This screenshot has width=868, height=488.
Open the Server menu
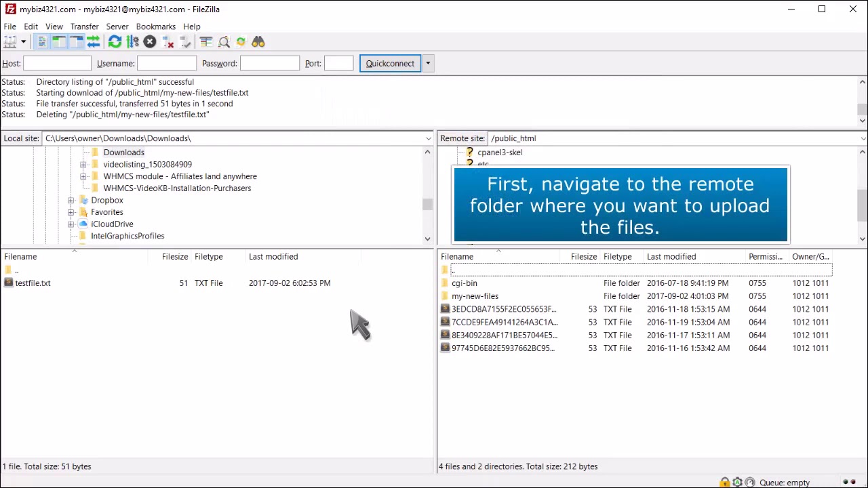(117, 26)
